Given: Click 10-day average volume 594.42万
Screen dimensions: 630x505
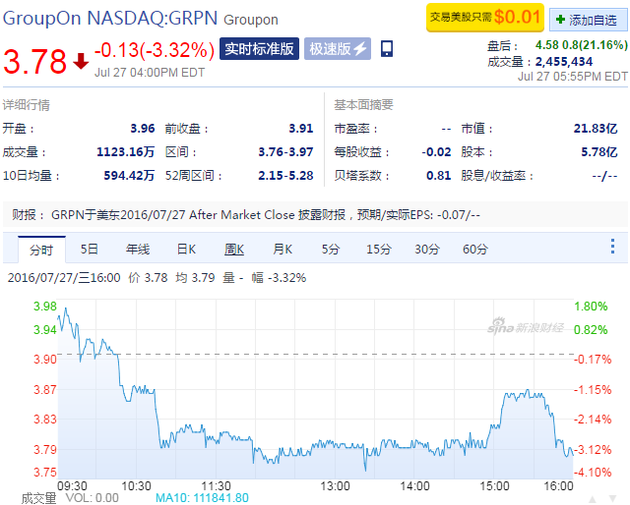Looking at the screenshot, I should [129, 176].
